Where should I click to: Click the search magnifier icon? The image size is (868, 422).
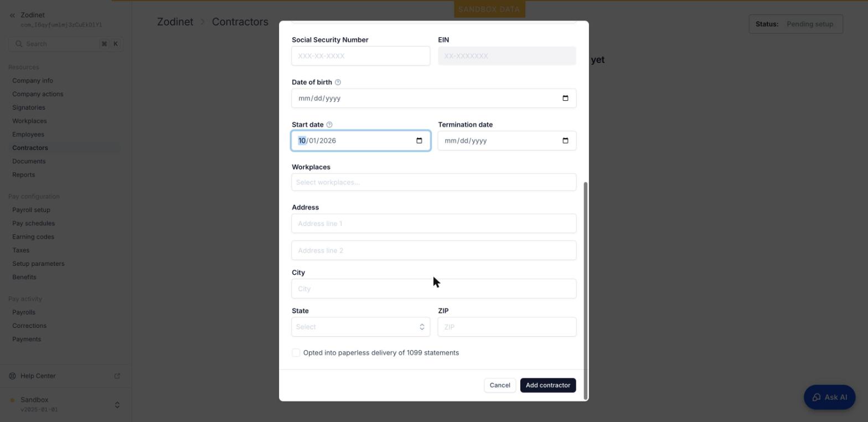pyautogui.click(x=19, y=44)
